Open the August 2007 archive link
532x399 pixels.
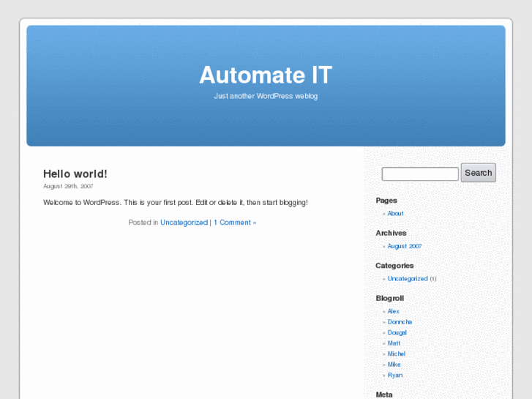click(405, 246)
